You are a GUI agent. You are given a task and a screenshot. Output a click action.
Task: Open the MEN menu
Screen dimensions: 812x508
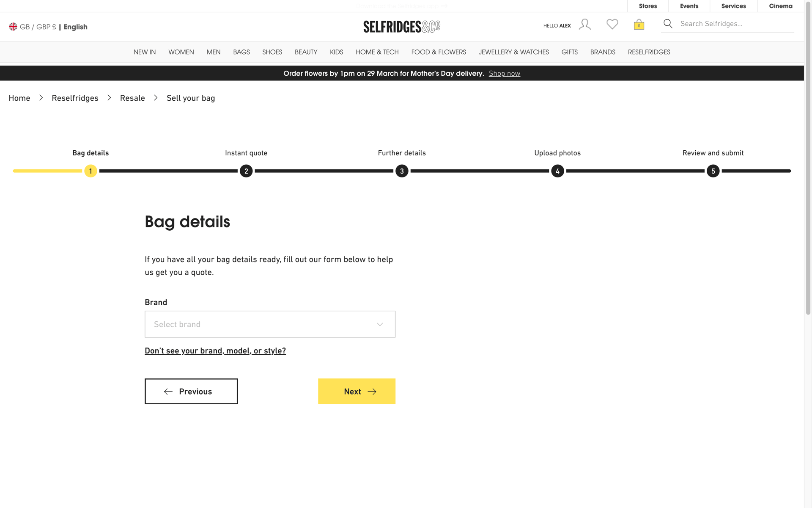214,52
